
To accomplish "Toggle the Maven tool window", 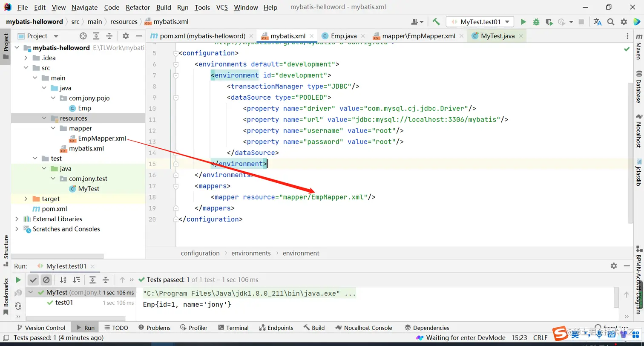I will pos(638,47).
